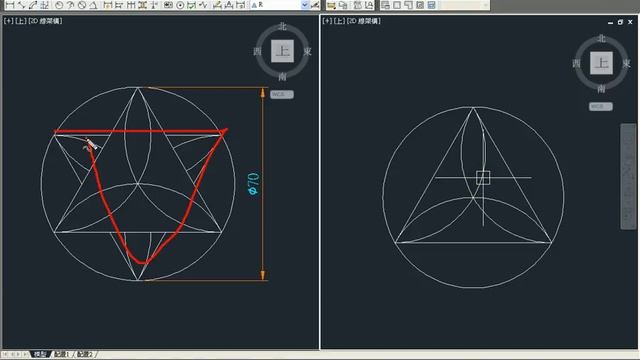Open right viewport [+] controls menu

[x=327, y=21]
